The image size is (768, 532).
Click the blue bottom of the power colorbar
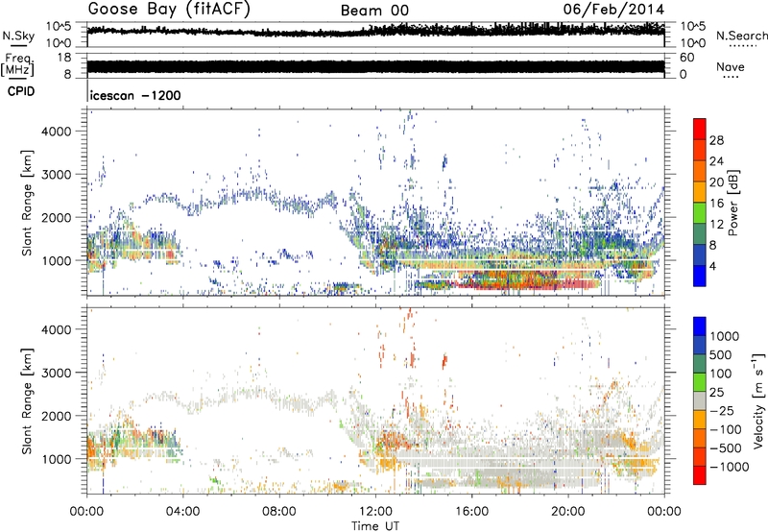click(700, 277)
